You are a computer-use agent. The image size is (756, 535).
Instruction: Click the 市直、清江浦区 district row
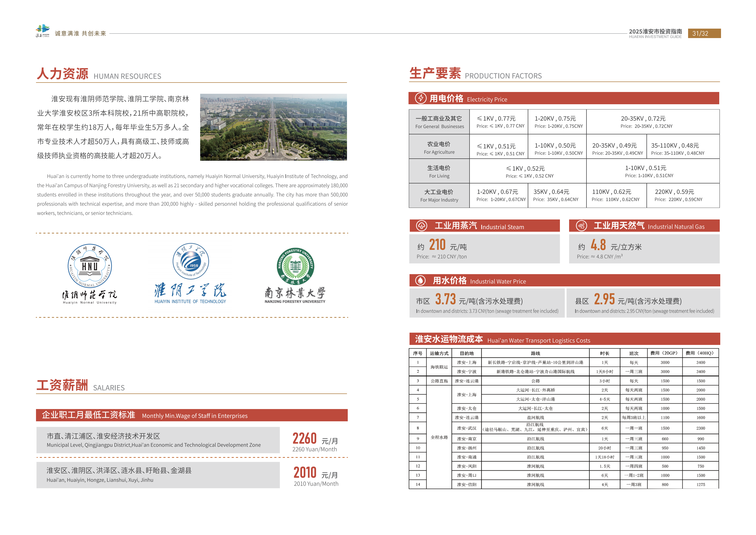pyautogui.click(x=158, y=440)
